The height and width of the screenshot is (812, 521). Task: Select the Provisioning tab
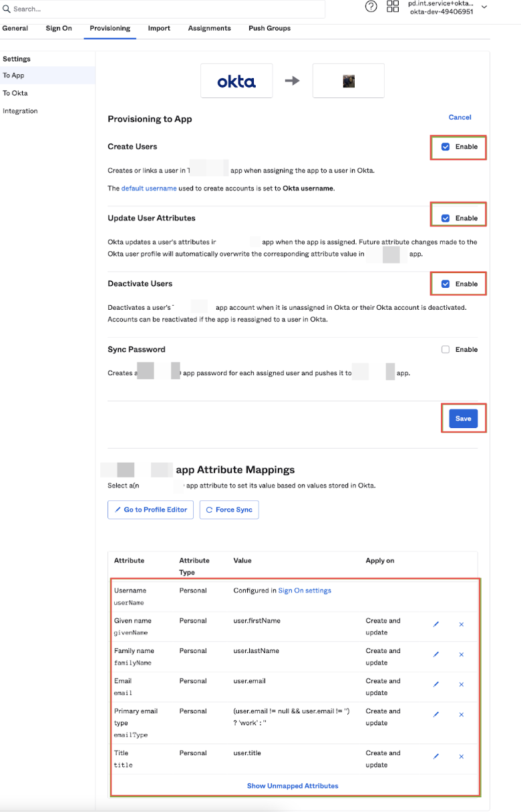(x=110, y=28)
